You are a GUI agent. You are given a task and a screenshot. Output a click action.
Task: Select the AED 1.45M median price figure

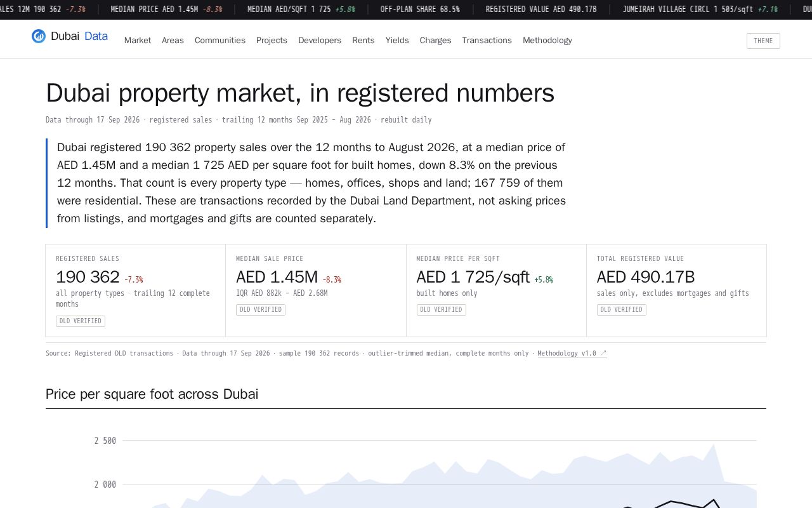click(x=277, y=277)
